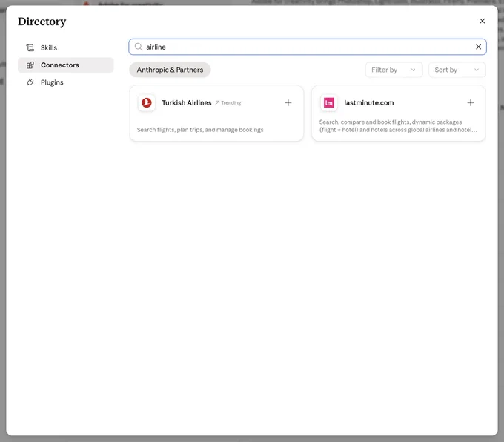Close the Directory dialog
Screen dimensions: 504x442
tap(483, 21)
